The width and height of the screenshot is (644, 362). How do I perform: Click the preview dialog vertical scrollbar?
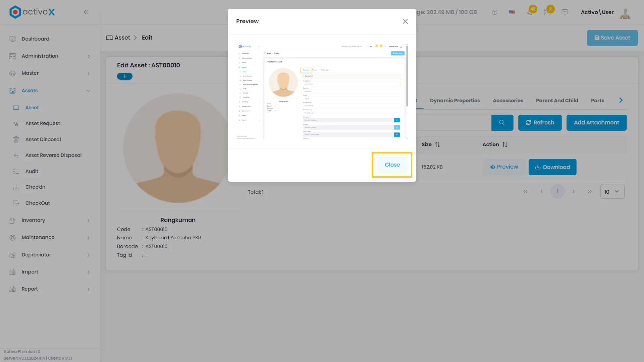pyautogui.click(x=407, y=76)
